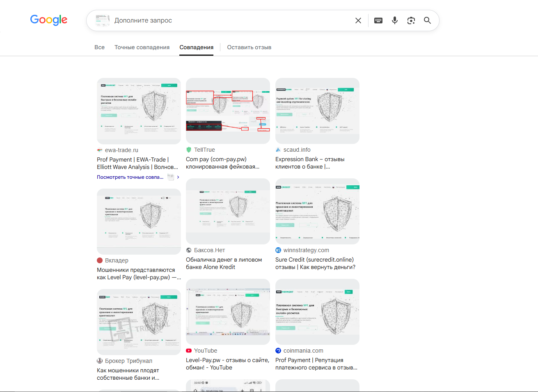This screenshot has width=538, height=392.
Task: Switch to the 'Все' tab
Action: 99,47
